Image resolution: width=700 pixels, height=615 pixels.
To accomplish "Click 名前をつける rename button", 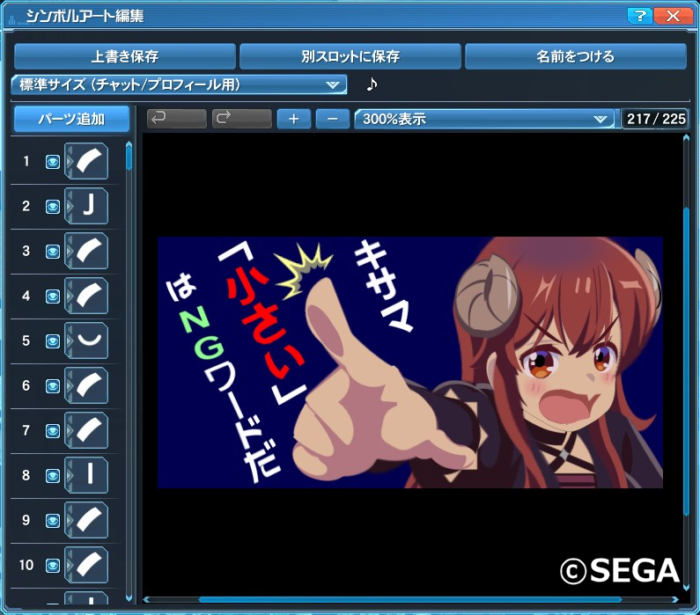I will click(576, 56).
